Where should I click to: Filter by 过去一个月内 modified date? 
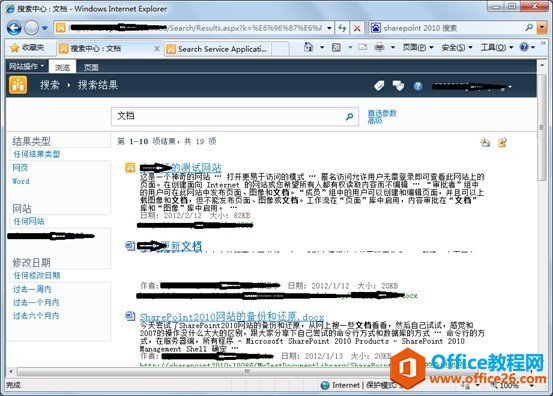click(x=36, y=303)
